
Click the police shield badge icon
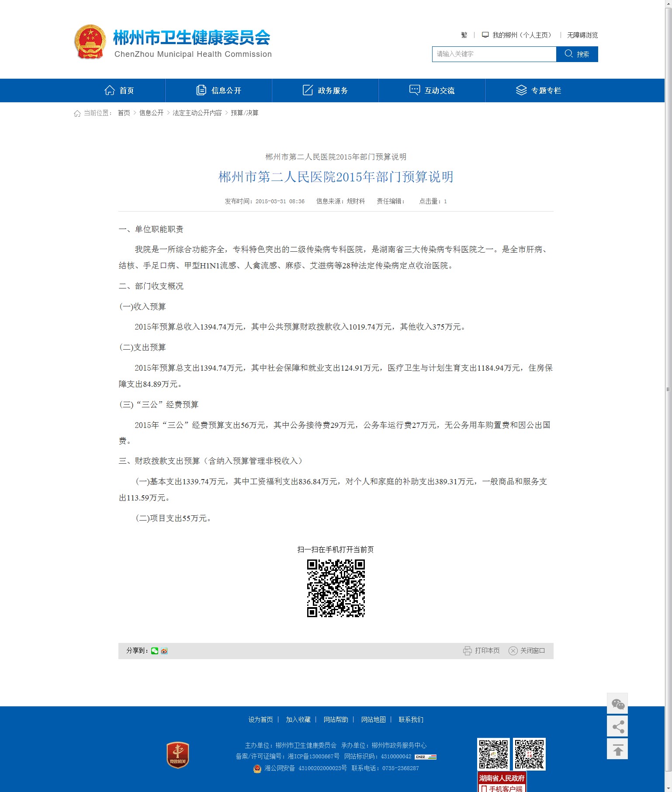pyautogui.click(x=257, y=768)
